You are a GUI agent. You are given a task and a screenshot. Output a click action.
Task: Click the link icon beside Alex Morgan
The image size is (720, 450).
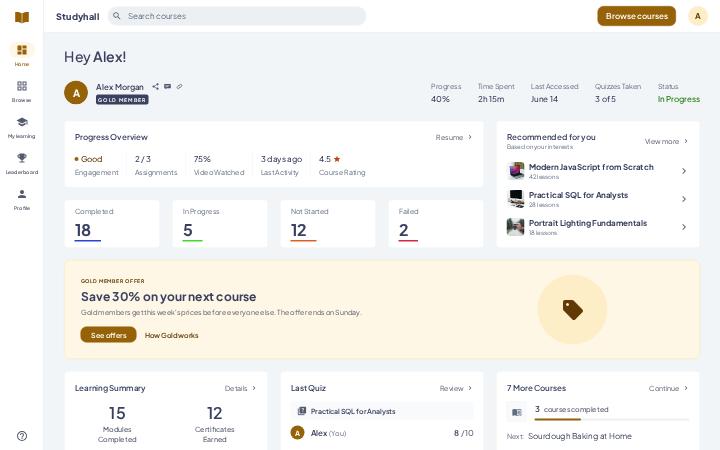tap(180, 86)
